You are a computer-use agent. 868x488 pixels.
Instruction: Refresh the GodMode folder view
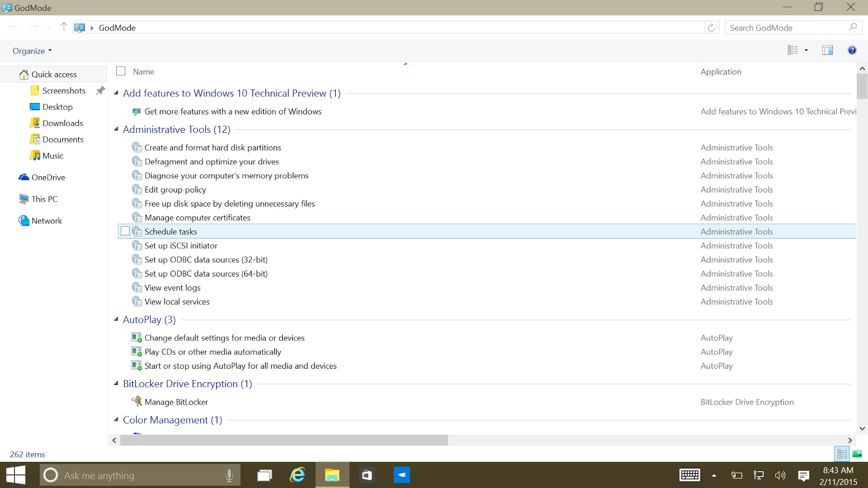[711, 27]
